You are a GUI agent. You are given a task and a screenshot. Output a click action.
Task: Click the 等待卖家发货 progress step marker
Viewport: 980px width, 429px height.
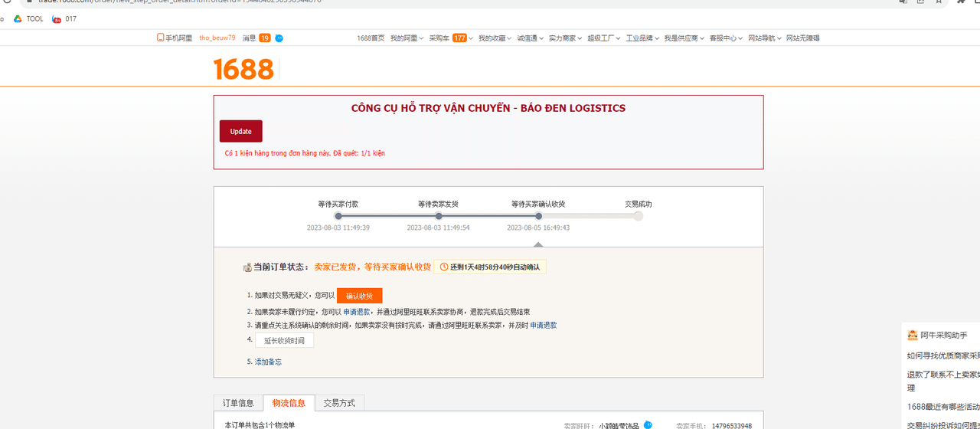pyautogui.click(x=439, y=216)
